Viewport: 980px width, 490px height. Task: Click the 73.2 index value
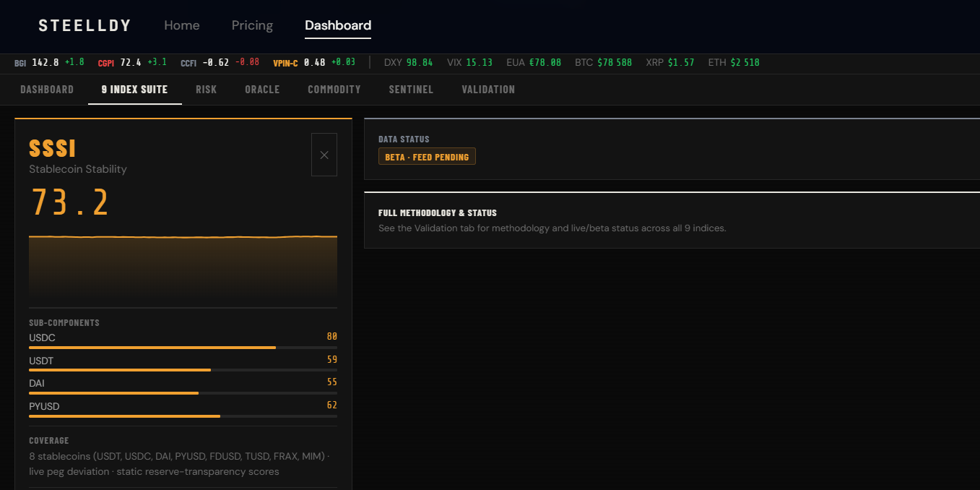(x=70, y=202)
